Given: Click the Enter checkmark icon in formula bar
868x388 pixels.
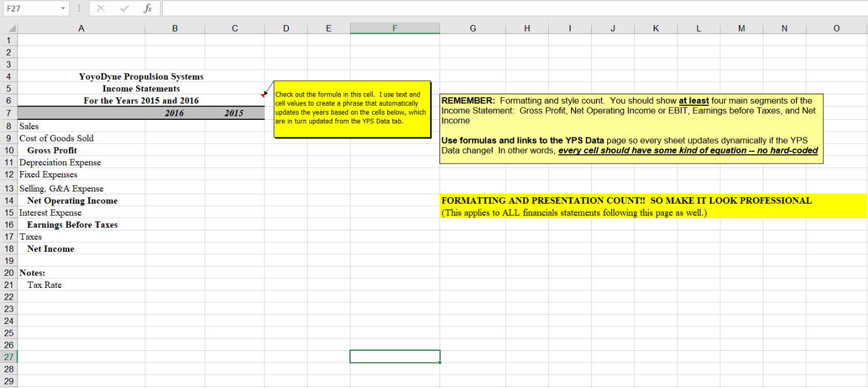Looking at the screenshot, I should [x=125, y=8].
